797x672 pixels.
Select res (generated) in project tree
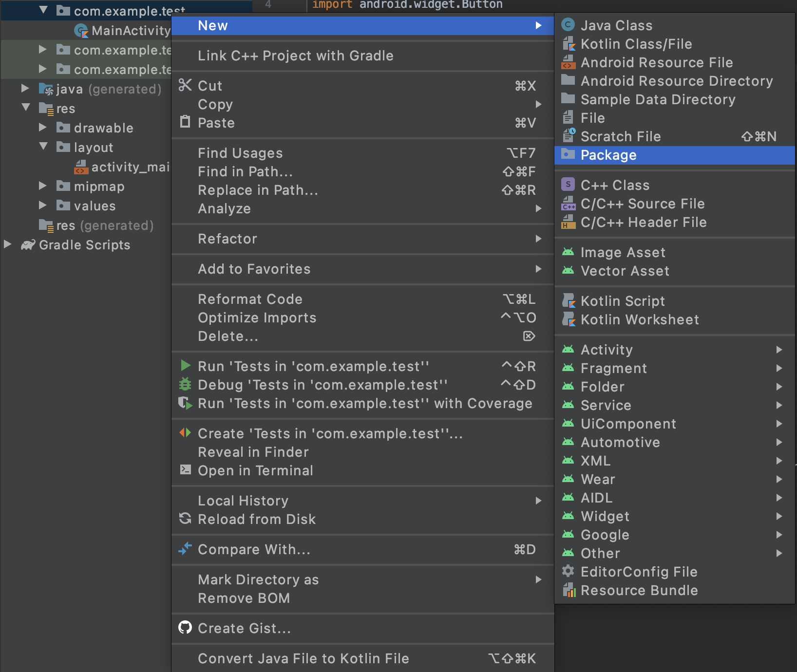coord(96,225)
